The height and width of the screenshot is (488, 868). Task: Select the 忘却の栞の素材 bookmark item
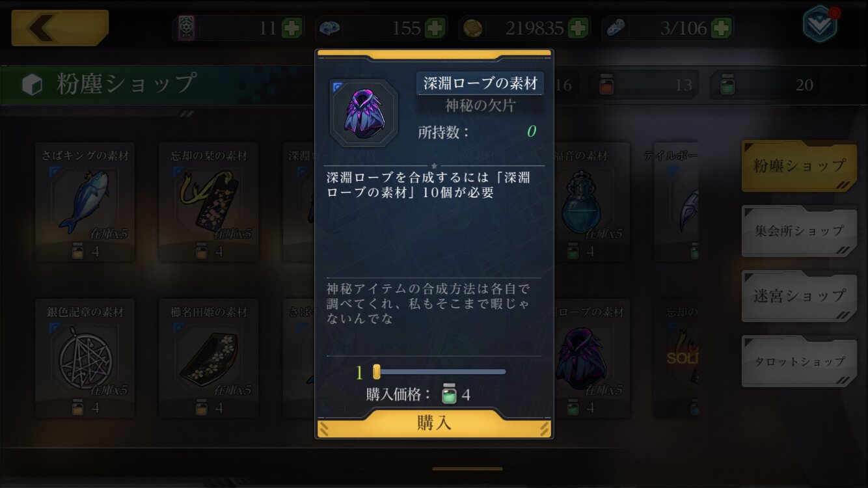tap(209, 202)
